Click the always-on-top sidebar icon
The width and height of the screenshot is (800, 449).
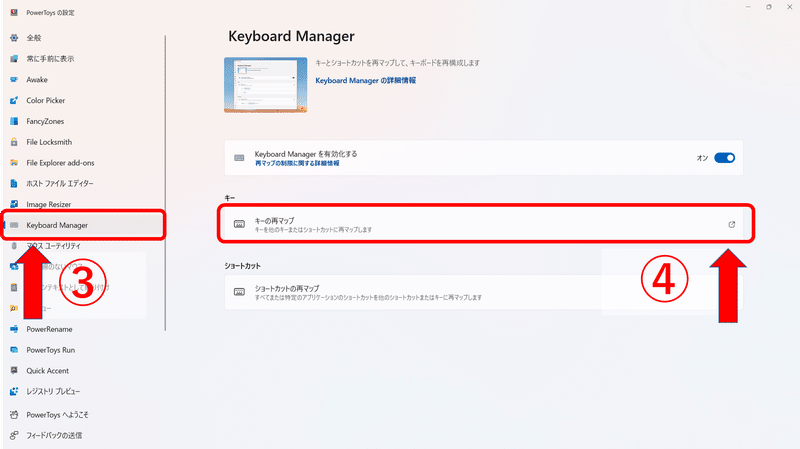tap(14, 59)
